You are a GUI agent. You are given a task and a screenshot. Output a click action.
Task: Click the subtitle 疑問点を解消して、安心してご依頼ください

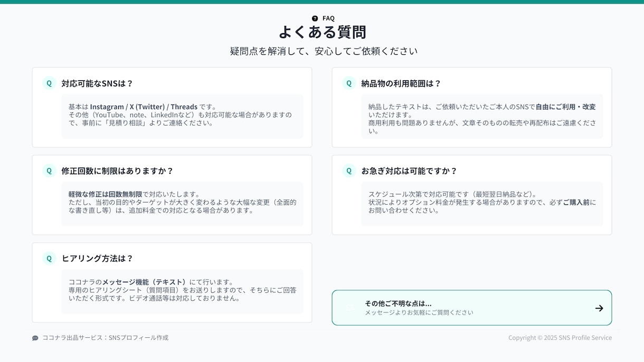[x=324, y=51]
